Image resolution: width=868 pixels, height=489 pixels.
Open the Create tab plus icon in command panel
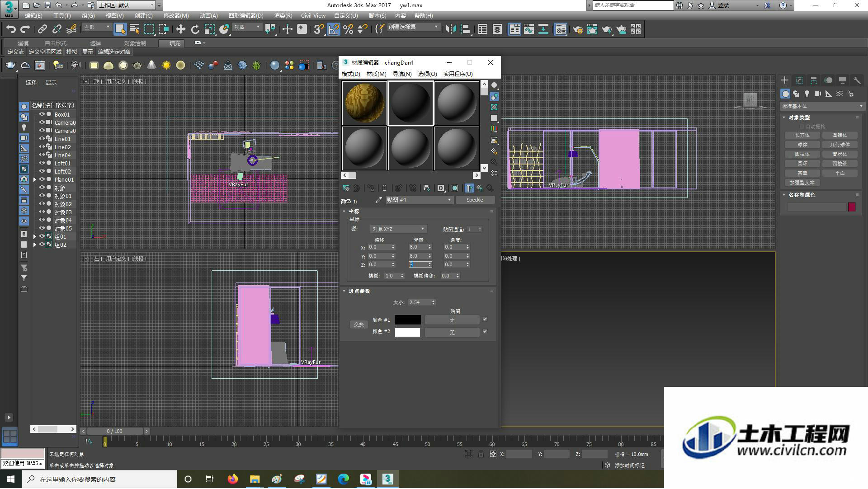pyautogui.click(x=785, y=80)
